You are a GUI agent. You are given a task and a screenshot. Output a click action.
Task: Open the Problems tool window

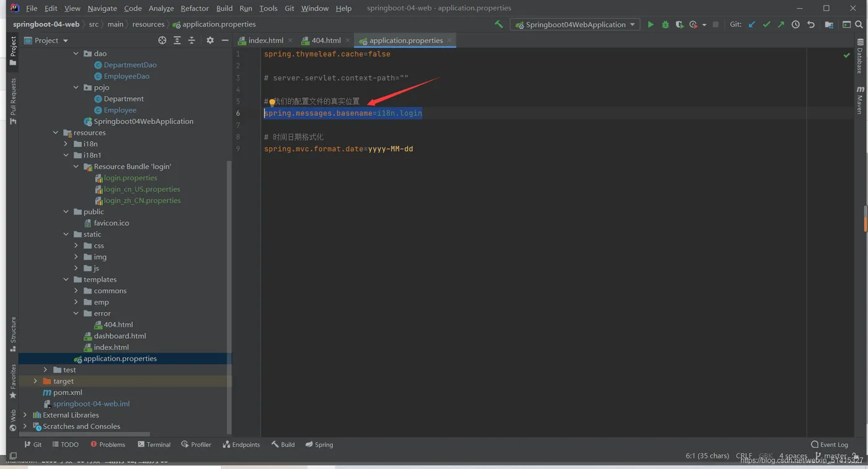(108, 444)
